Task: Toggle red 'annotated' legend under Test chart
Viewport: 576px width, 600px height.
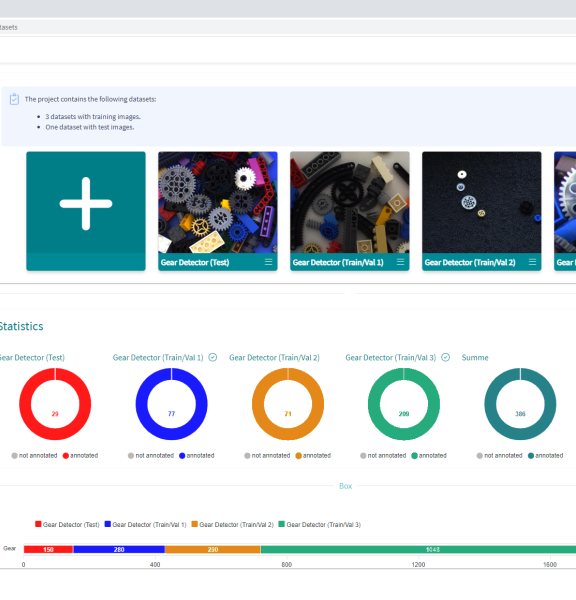Action: coord(80,456)
